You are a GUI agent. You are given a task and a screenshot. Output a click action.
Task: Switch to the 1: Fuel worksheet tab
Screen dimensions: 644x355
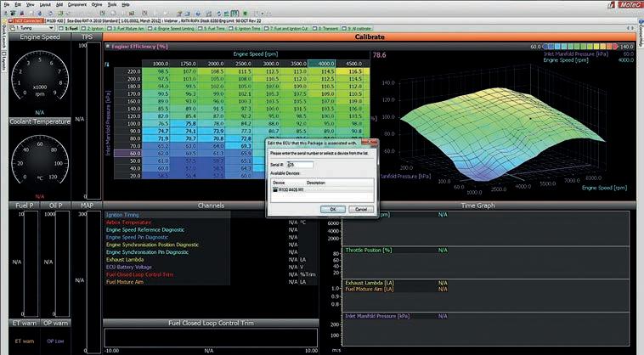click(x=69, y=28)
